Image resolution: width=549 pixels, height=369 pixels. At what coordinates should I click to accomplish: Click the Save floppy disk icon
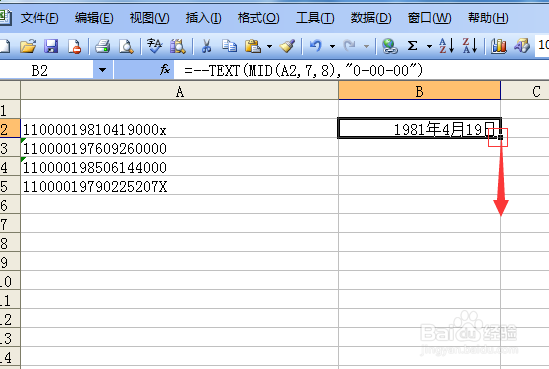[x=51, y=46]
